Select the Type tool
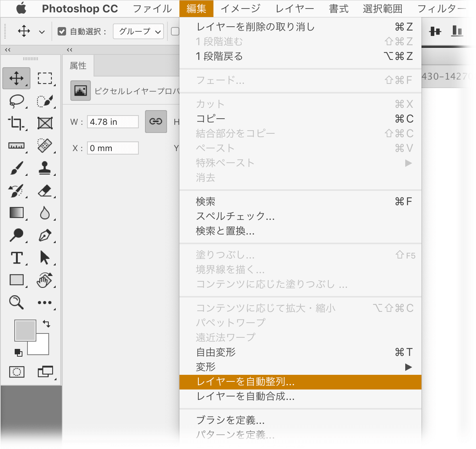Viewport: 476px width, 449px height. click(17, 257)
